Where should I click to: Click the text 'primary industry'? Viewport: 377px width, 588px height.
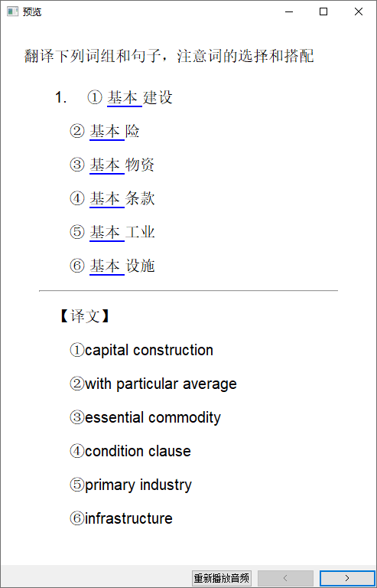point(138,485)
